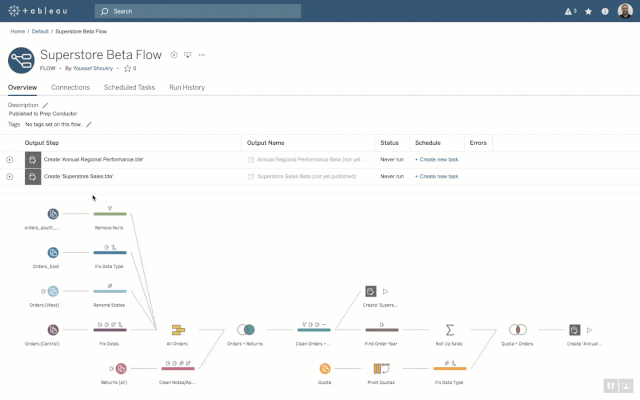The image size is (640, 400).
Task: Run 'Annual Regional Performance.tde' output step
Action: (x=9, y=160)
